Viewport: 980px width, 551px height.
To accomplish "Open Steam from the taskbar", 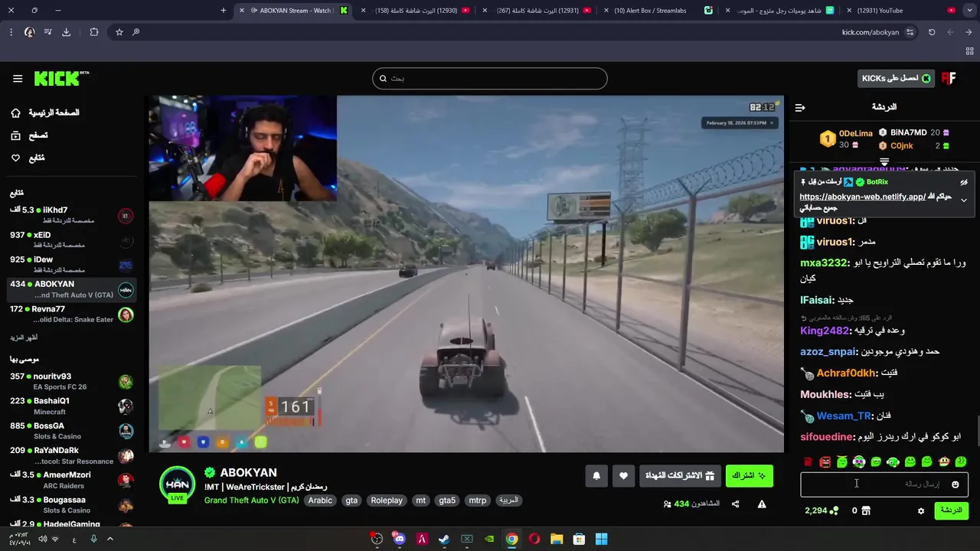I will click(444, 539).
